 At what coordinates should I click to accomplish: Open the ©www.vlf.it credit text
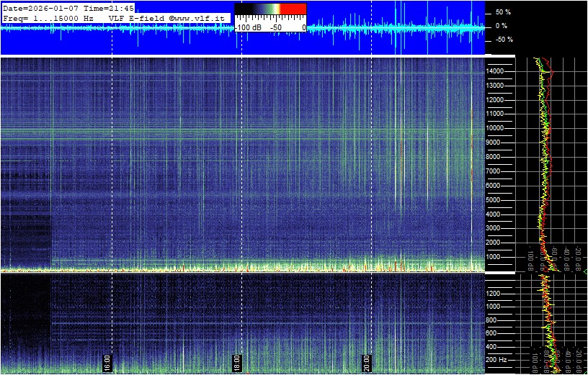pos(198,17)
